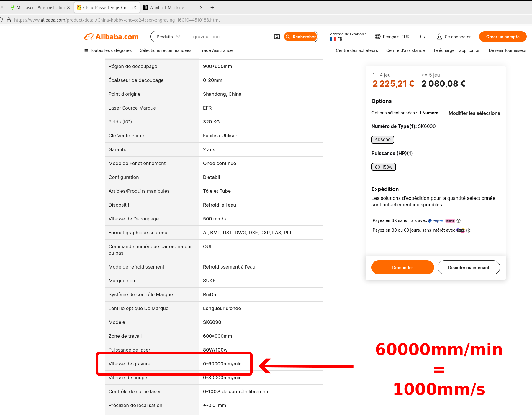Click the globe icon for Français-EUR
The width and height of the screenshot is (532, 415).
tap(378, 37)
